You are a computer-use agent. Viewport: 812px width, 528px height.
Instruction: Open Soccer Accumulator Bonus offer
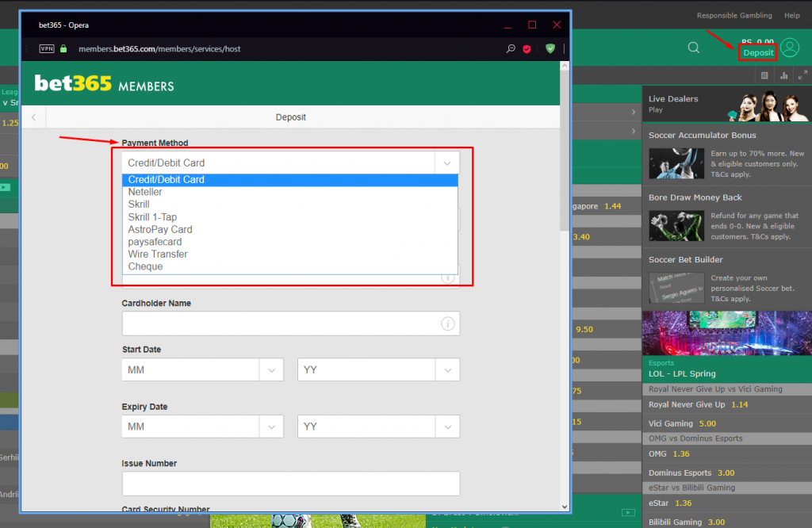pos(727,155)
